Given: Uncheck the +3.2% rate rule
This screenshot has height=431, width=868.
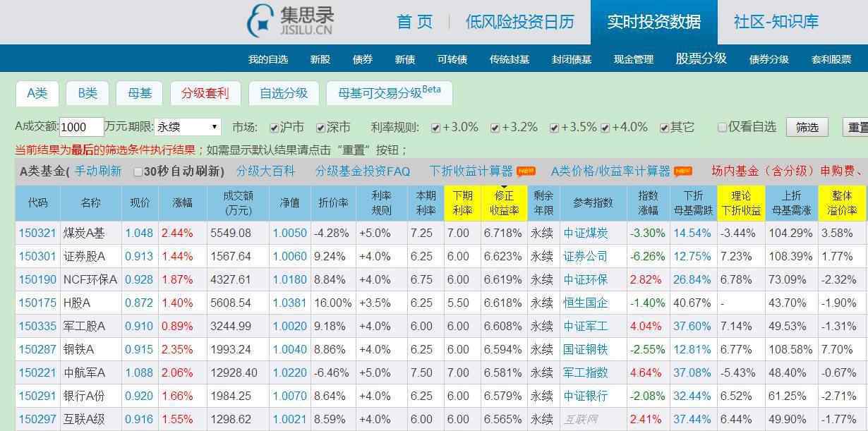Looking at the screenshot, I should point(495,128).
